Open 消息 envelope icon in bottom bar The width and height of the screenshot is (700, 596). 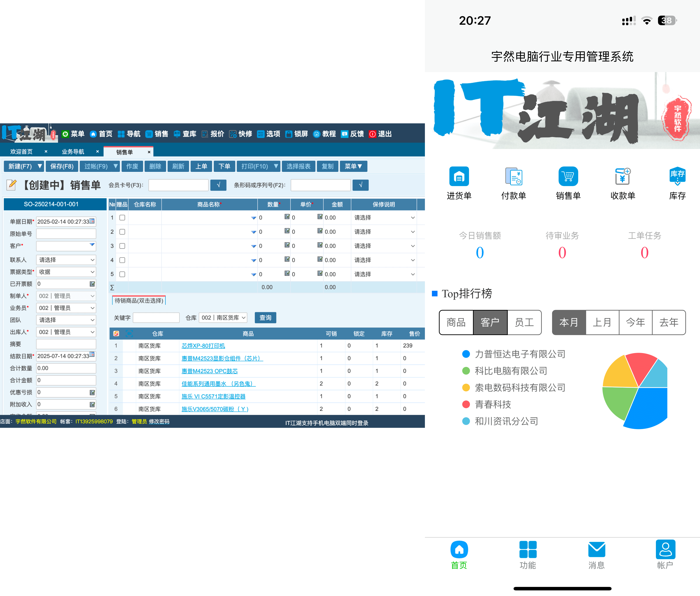pyautogui.click(x=596, y=549)
